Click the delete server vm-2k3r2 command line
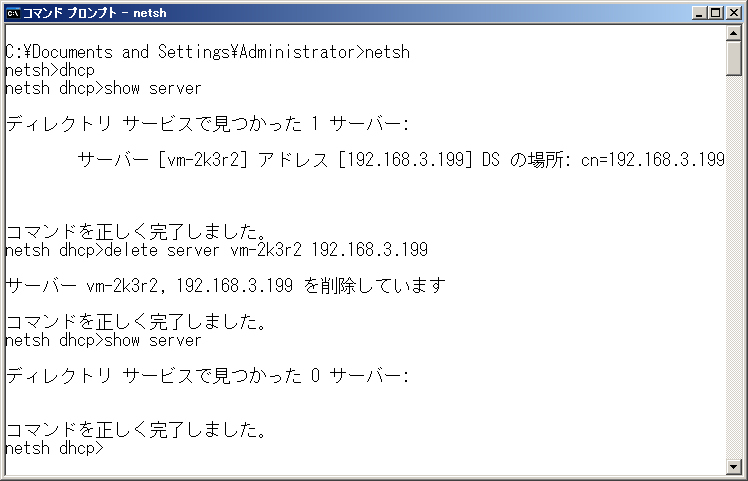Image resolution: width=748 pixels, height=481 pixels. [x=217, y=250]
